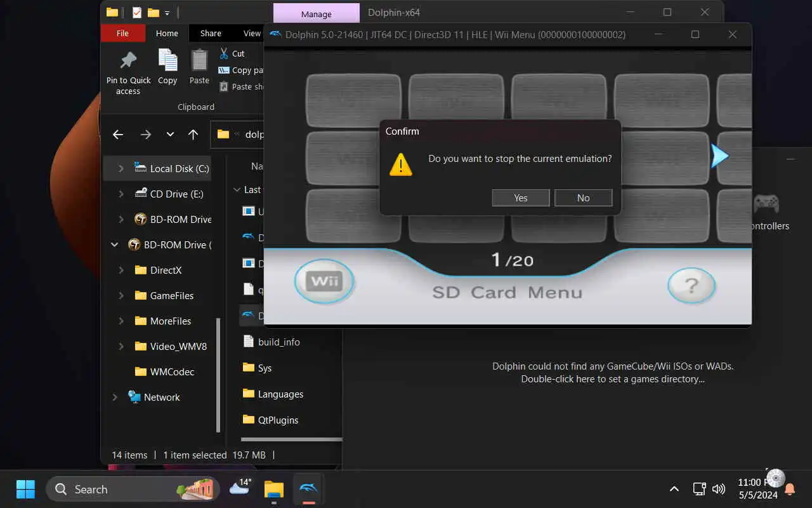Expand the GameFiles folder node
This screenshot has height=508, width=812.
coord(121,295)
